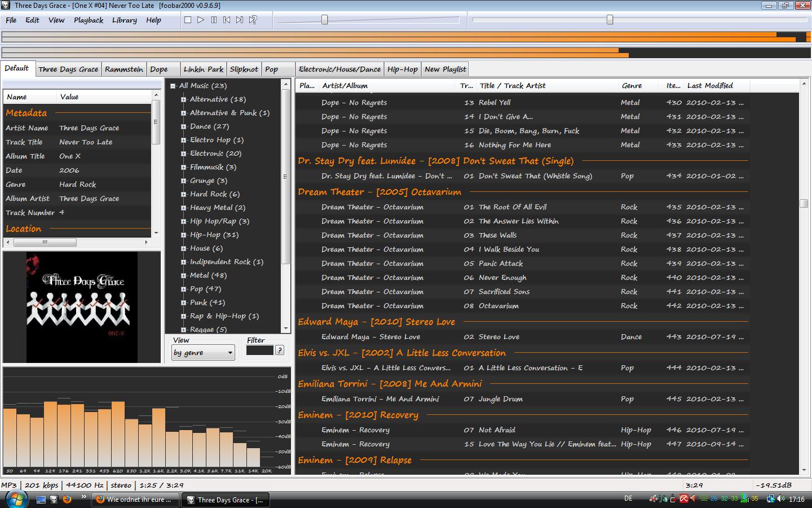Sort by Title / Track Artist header
The image size is (812, 508).
tap(547, 86)
